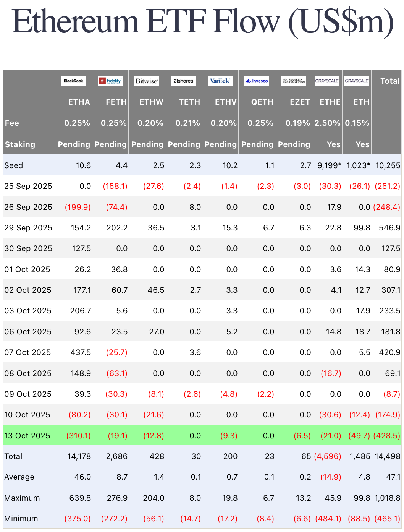Click the (158.1) value on 25 Sep

(115, 186)
